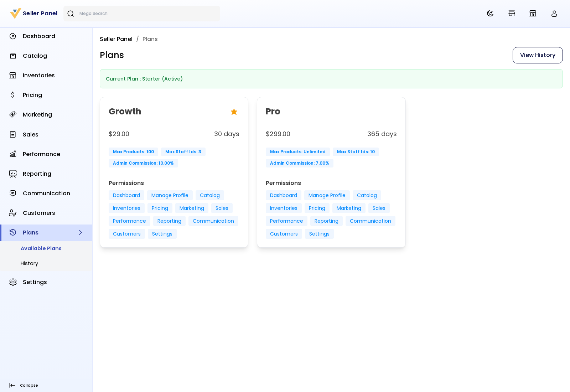Click Pro plan price $299.00

(x=278, y=134)
